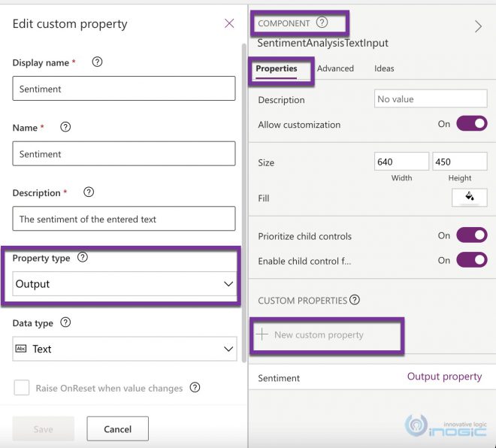Click the Output property link
The image size is (496, 448).
point(444,377)
